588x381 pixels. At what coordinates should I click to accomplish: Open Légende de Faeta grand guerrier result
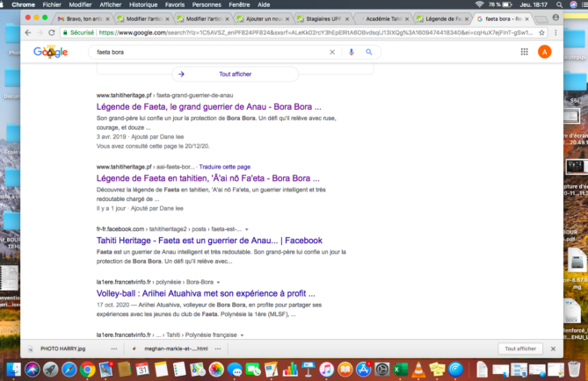click(x=209, y=107)
